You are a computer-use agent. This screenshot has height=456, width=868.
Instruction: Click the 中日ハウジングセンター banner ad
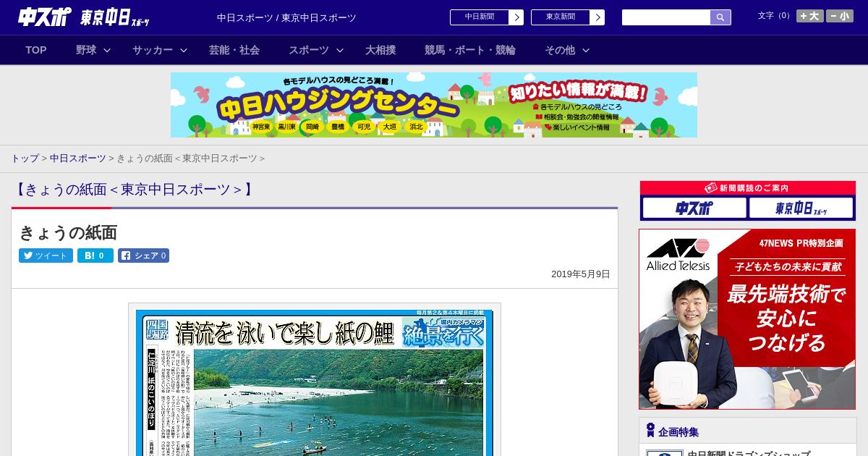coord(434,105)
